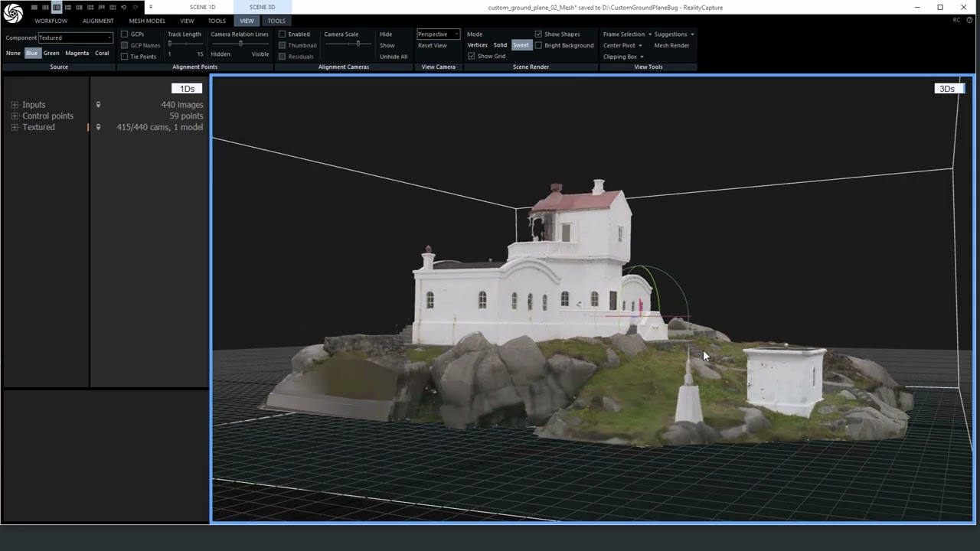The height and width of the screenshot is (551, 980).
Task: Enable the Tie Points checkbox
Action: pos(124,57)
